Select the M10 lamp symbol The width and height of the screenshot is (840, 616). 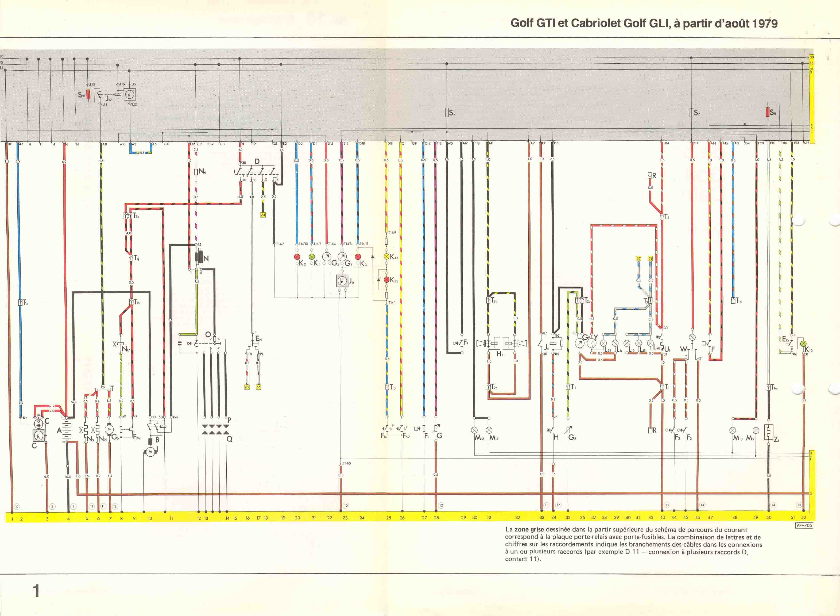(x=733, y=430)
